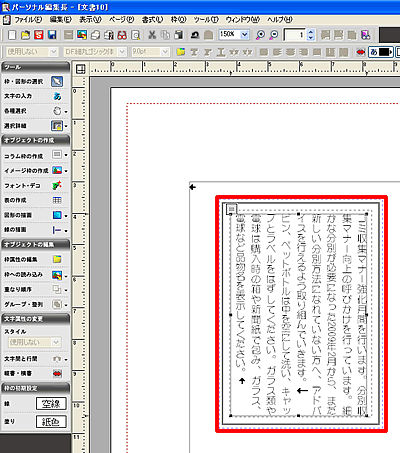Open the 150% zoom level dropdown
The image size is (400, 453).
245,34
